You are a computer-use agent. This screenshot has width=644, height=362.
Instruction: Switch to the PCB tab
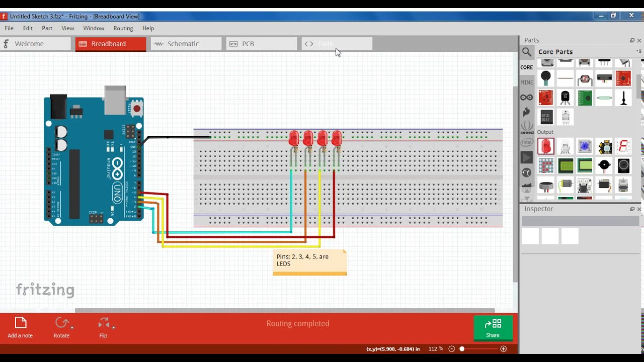(x=262, y=44)
